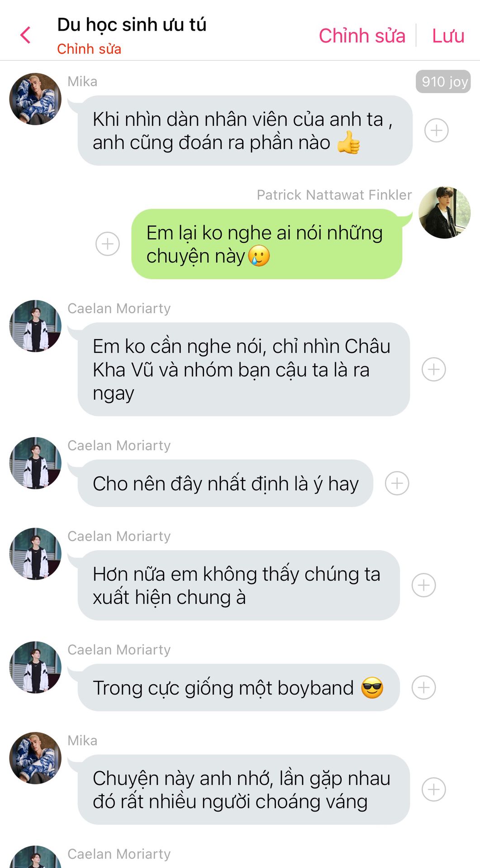Tap plus icon beside 'Chuyện này anh nhớ' message
The width and height of the screenshot is (480, 868).
[433, 789]
